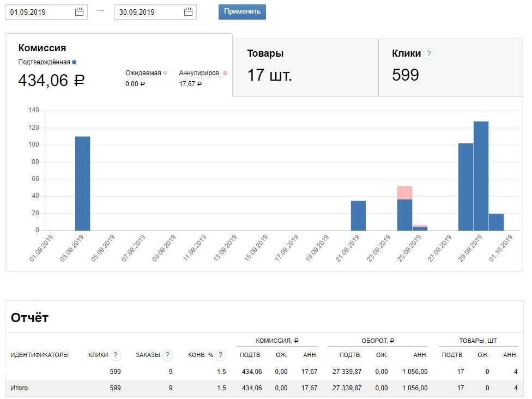Click the ИДЕНТИФИКАТОРЫ column header

pos(39,355)
